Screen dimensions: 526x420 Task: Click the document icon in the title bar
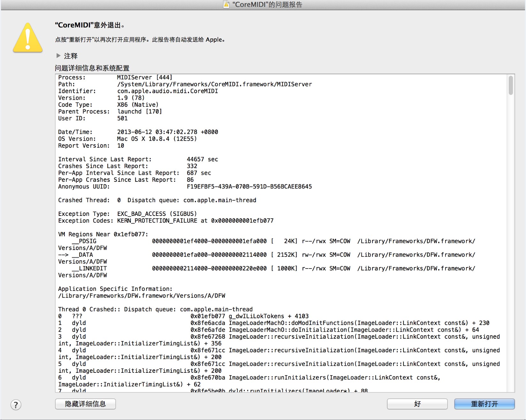(226, 4)
